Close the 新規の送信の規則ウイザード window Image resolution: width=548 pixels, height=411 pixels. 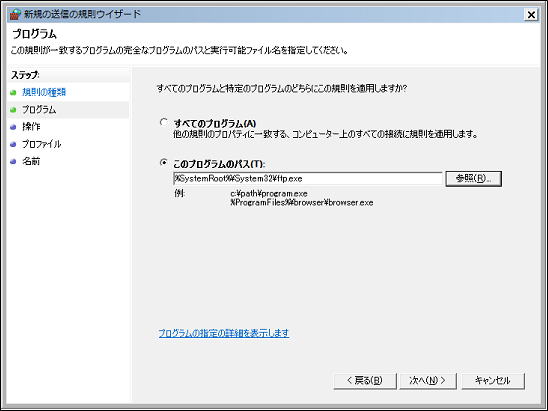(531, 15)
